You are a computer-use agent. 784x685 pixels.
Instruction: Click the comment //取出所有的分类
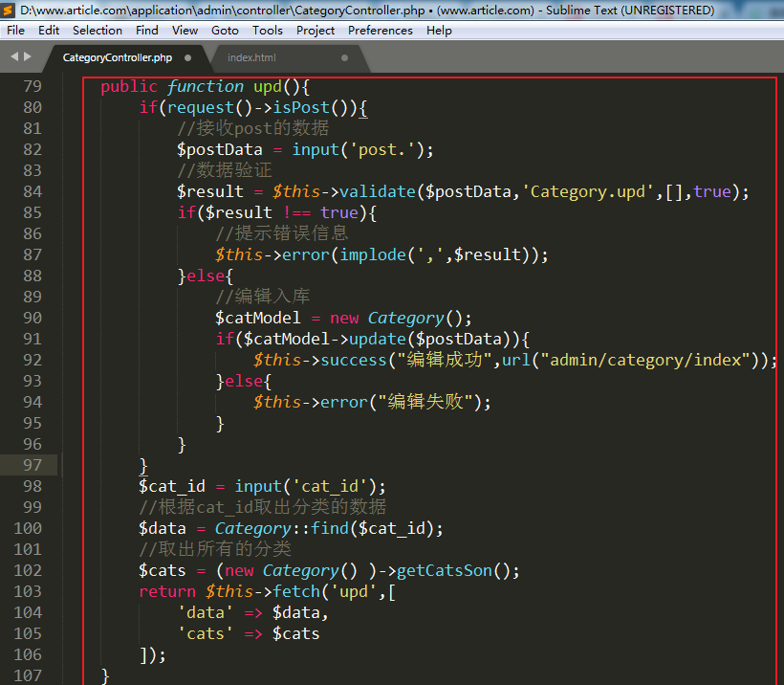click(215, 549)
